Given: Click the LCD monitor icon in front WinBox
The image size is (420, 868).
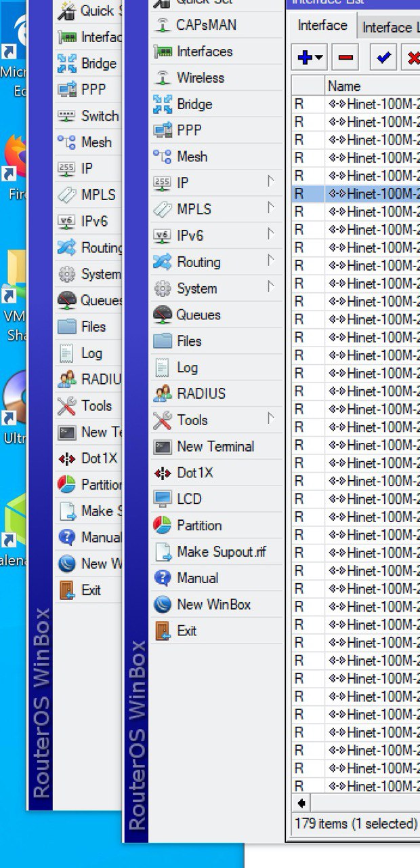Looking at the screenshot, I should [163, 499].
